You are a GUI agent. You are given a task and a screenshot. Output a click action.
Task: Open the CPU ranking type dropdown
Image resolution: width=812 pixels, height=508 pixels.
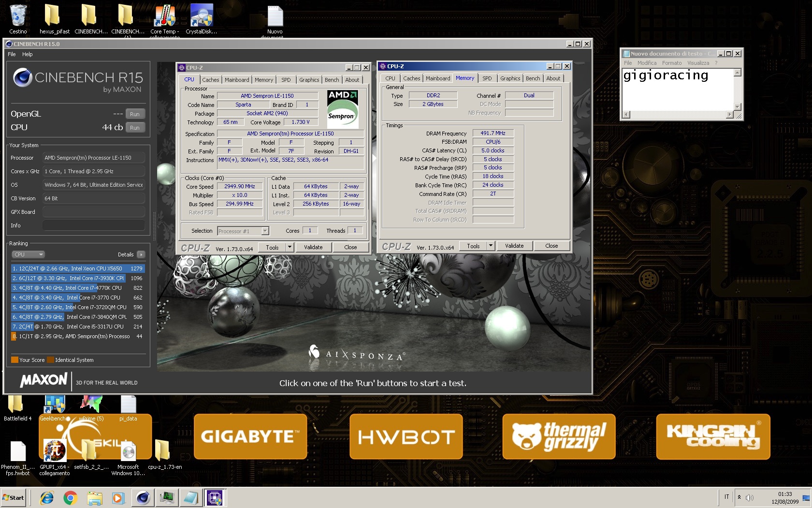[x=28, y=254]
